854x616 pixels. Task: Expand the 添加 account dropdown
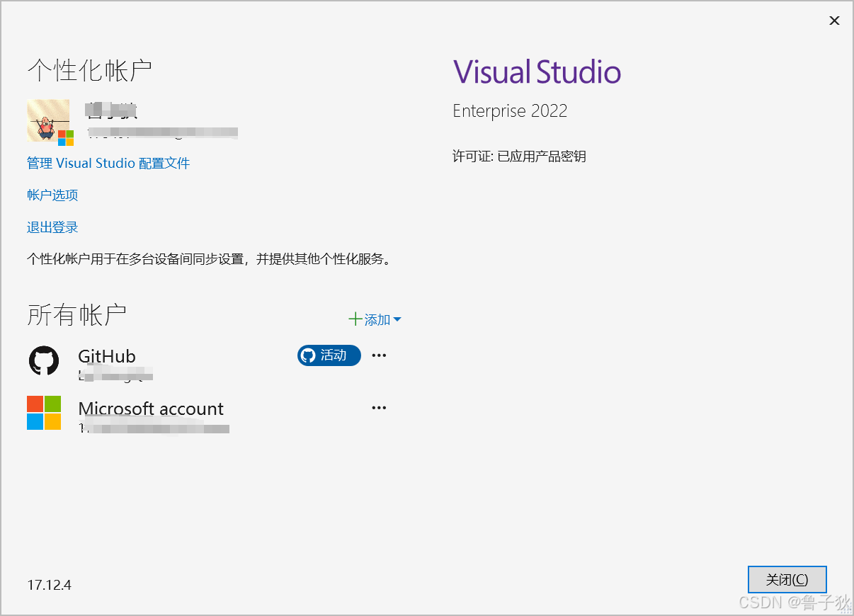click(375, 319)
